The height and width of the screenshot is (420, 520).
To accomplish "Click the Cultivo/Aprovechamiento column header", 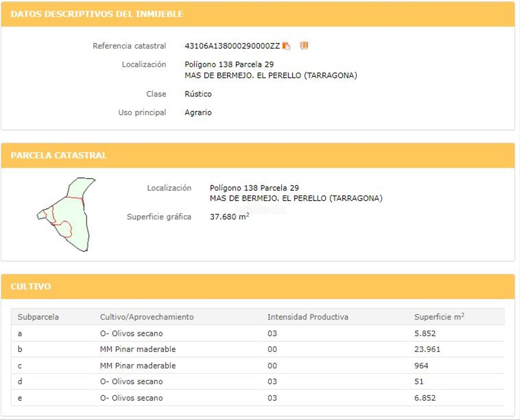I will tap(146, 317).
